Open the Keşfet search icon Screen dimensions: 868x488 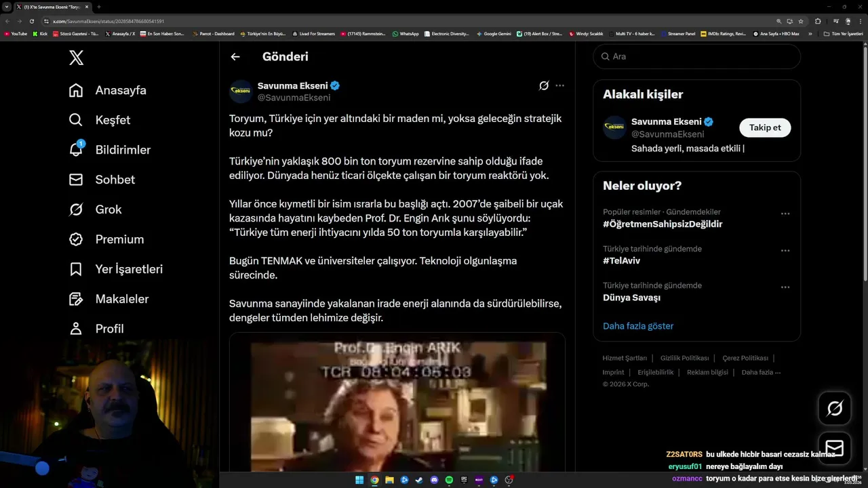point(76,120)
